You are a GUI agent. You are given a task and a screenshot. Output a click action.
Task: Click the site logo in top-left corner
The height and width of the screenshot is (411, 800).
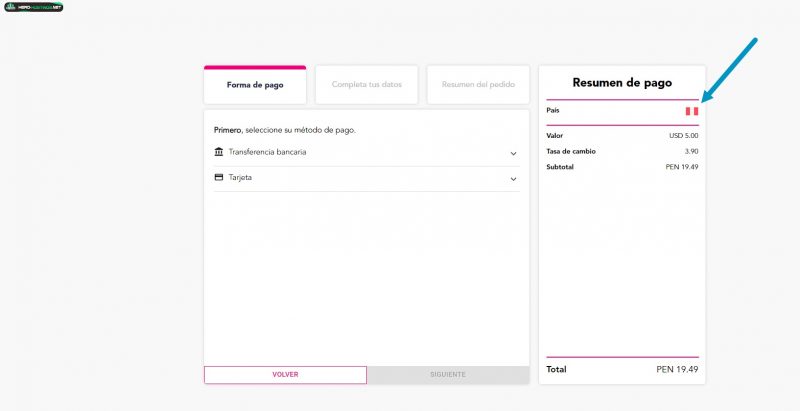[x=33, y=7]
